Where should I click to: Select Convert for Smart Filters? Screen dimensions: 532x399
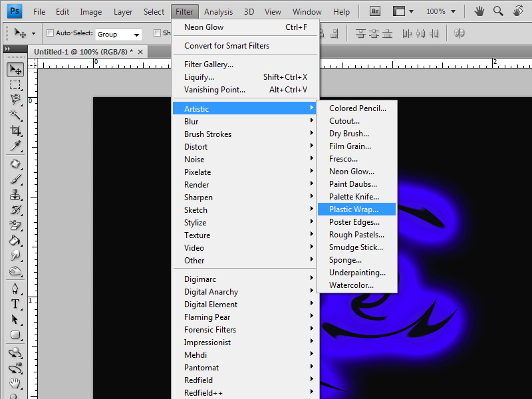coord(227,46)
